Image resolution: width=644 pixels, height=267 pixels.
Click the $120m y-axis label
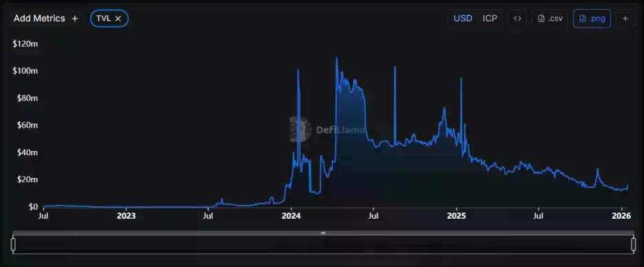[25, 43]
